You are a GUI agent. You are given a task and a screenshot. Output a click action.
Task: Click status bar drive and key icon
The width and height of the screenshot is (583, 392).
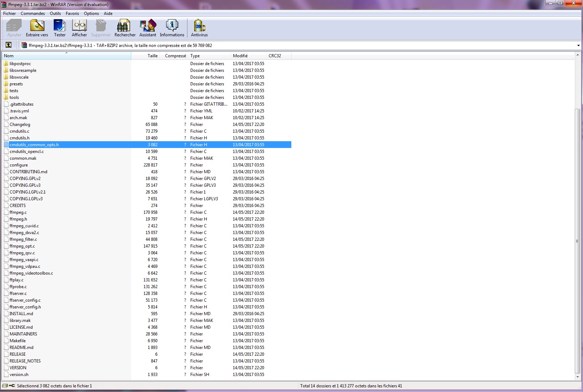[x=9, y=386]
